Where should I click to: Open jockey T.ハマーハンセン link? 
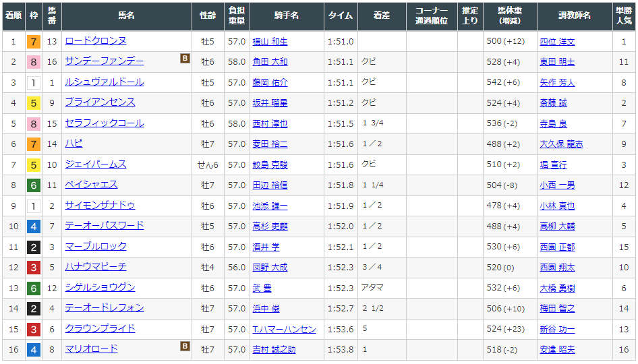coord(284,329)
